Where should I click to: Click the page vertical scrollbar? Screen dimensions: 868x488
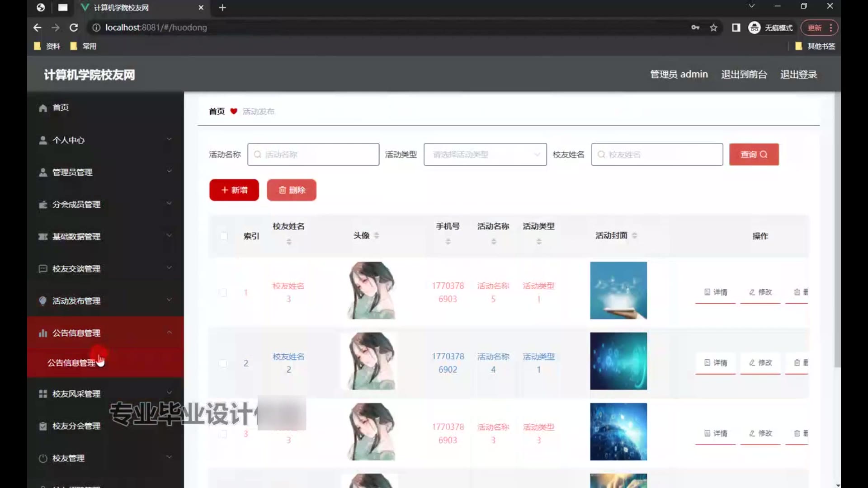(837, 230)
